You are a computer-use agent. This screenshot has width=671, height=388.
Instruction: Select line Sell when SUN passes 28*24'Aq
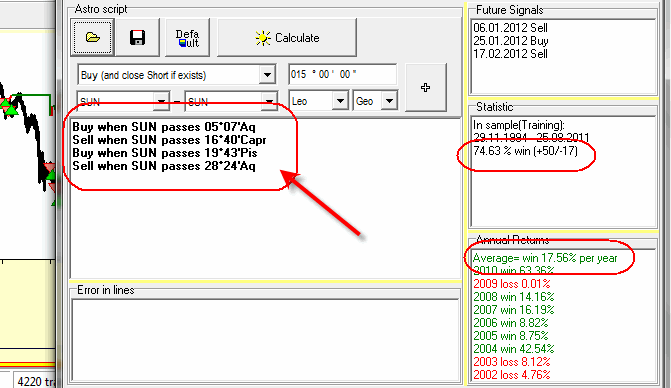pyautogui.click(x=164, y=166)
